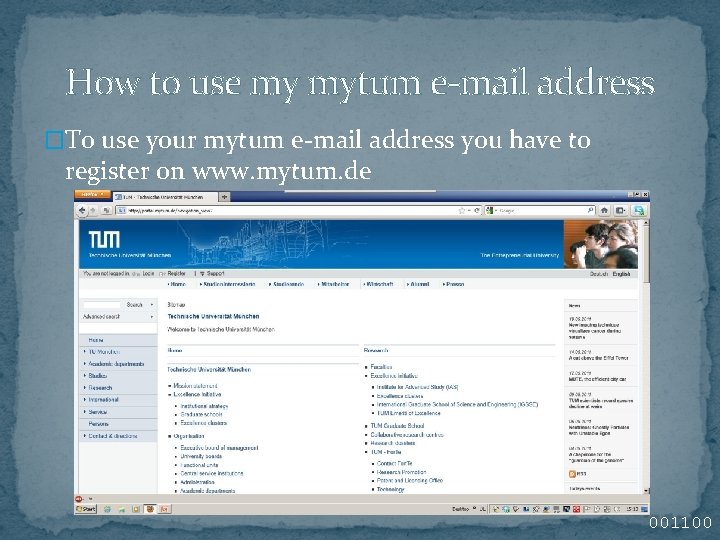Viewport: 720px width, 540px height.
Task: Open the browser home page icon
Action: tap(604, 210)
